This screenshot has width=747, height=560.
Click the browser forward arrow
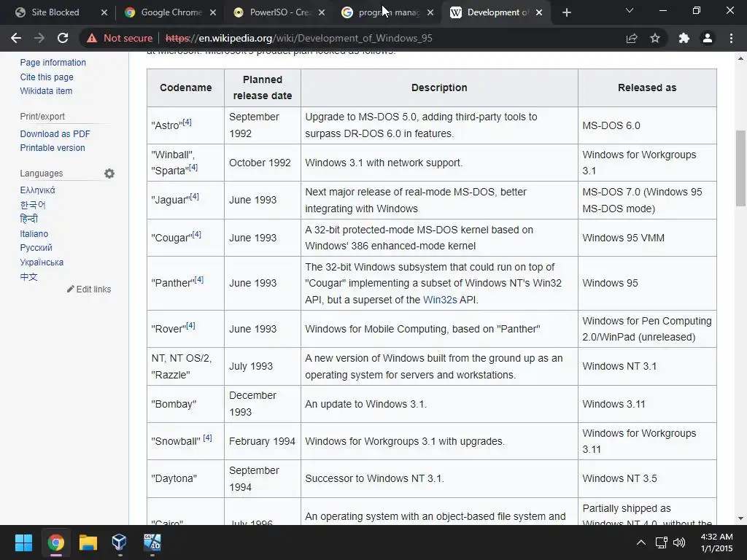pyautogui.click(x=39, y=38)
